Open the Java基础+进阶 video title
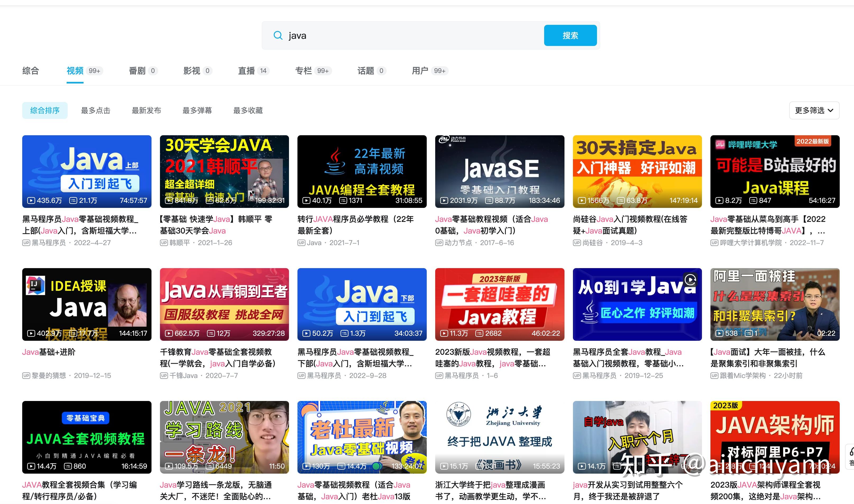 (49, 352)
